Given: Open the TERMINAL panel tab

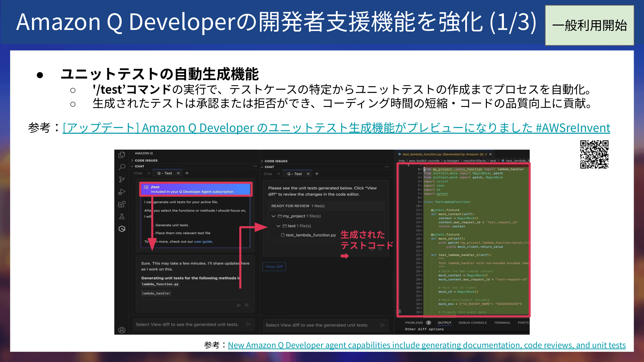Looking at the screenshot, I should (x=502, y=323).
